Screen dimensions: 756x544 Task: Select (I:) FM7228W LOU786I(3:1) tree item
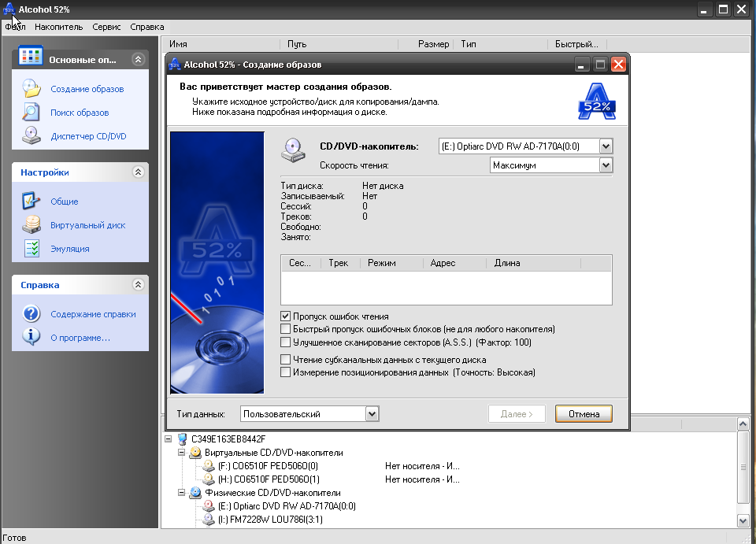[270, 520]
